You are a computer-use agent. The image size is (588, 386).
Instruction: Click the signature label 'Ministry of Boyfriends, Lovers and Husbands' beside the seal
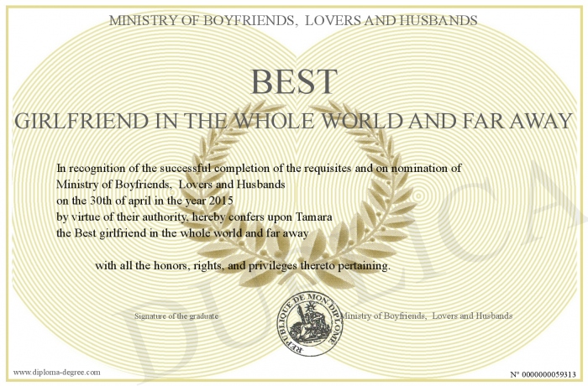click(428, 316)
